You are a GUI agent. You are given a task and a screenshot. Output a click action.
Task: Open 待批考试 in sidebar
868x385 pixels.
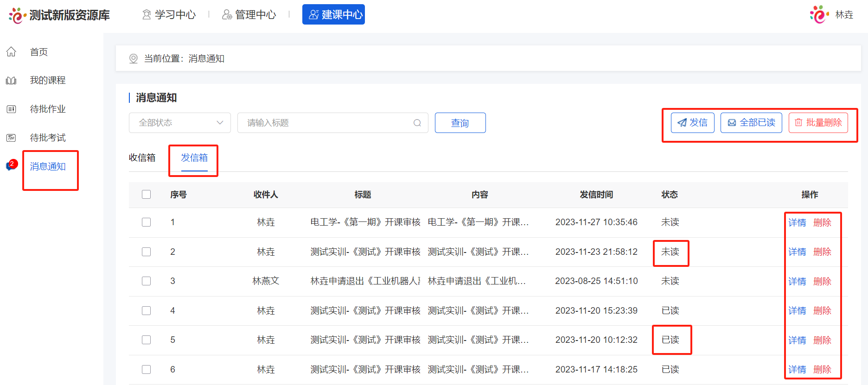pyautogui.click(x=48, y=138)
